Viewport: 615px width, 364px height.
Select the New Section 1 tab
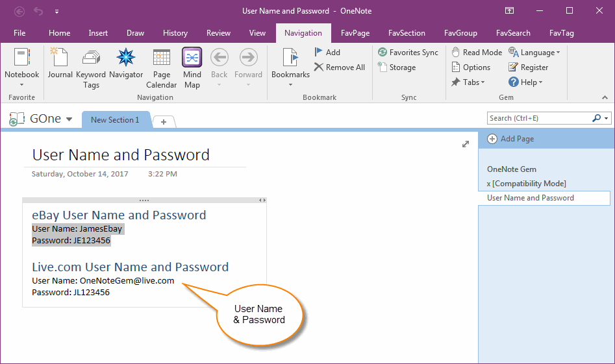pyautogui.click(x=116, y=119)
